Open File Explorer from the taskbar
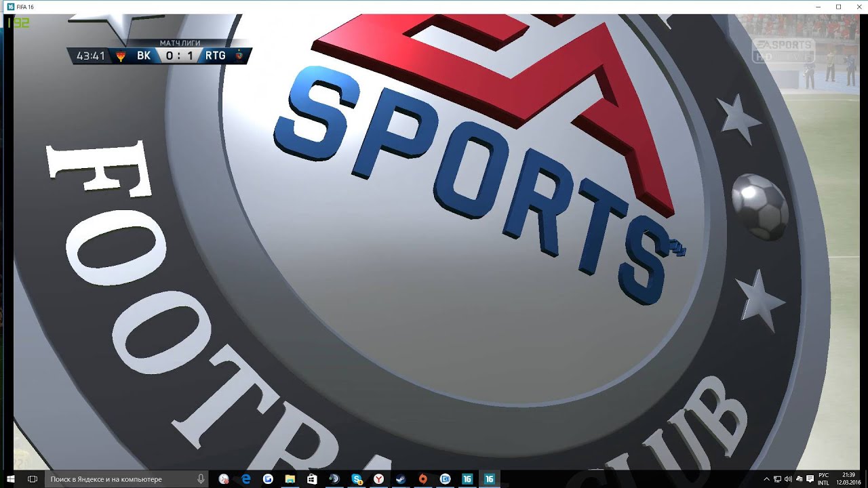868x488 pixels. tap(290, 479)
